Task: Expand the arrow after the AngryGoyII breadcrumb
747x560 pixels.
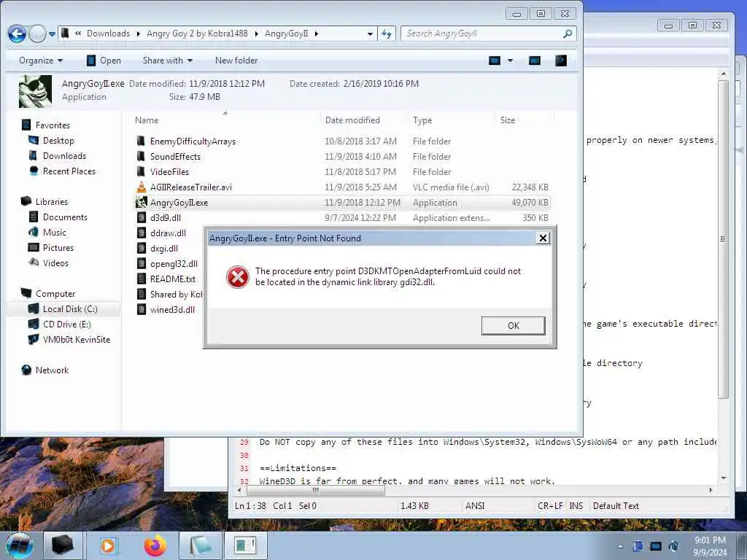Action: pos(317,34)
